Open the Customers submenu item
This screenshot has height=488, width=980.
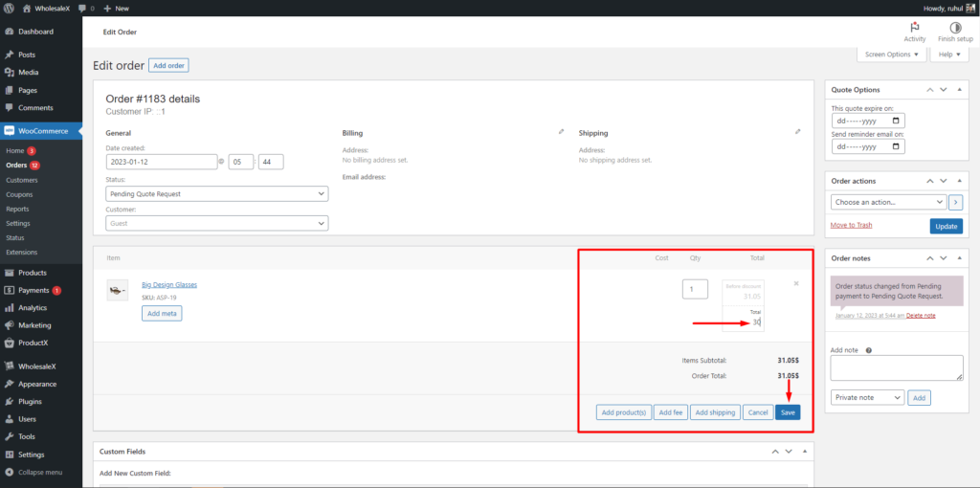22,180
